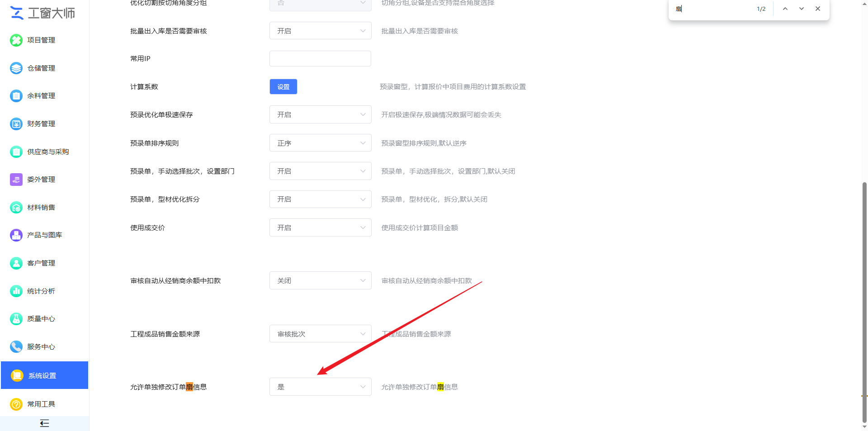Open the 统计分析 chart icon
Viewport: 868px width, 431px height.
16,291
